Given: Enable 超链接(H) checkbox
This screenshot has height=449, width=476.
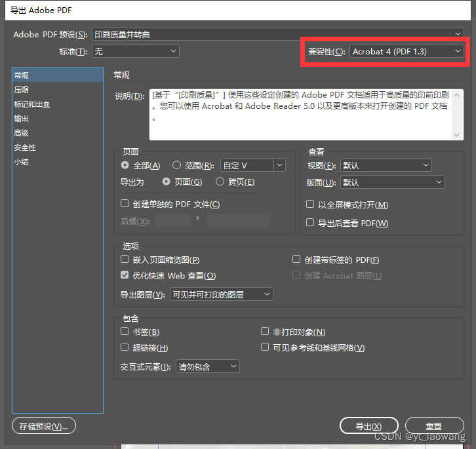Looking at the screenshot, I should click(x=125, y=347).
